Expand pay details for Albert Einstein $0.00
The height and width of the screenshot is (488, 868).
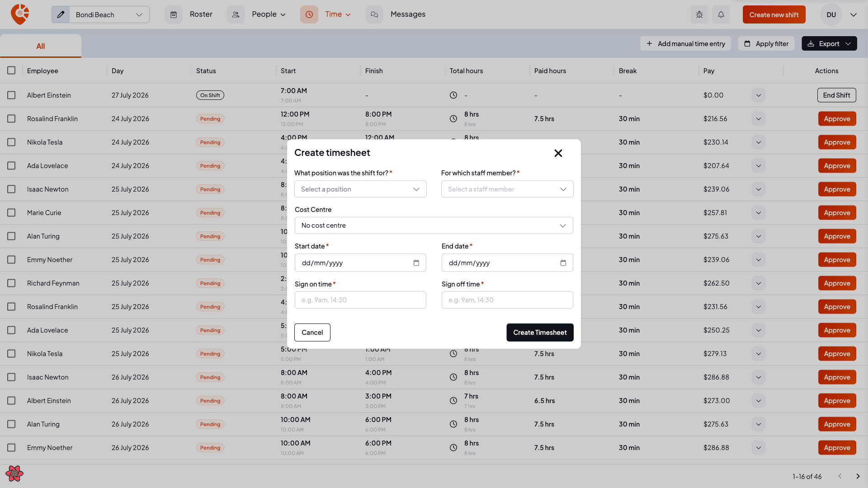[x=759, y=95]
